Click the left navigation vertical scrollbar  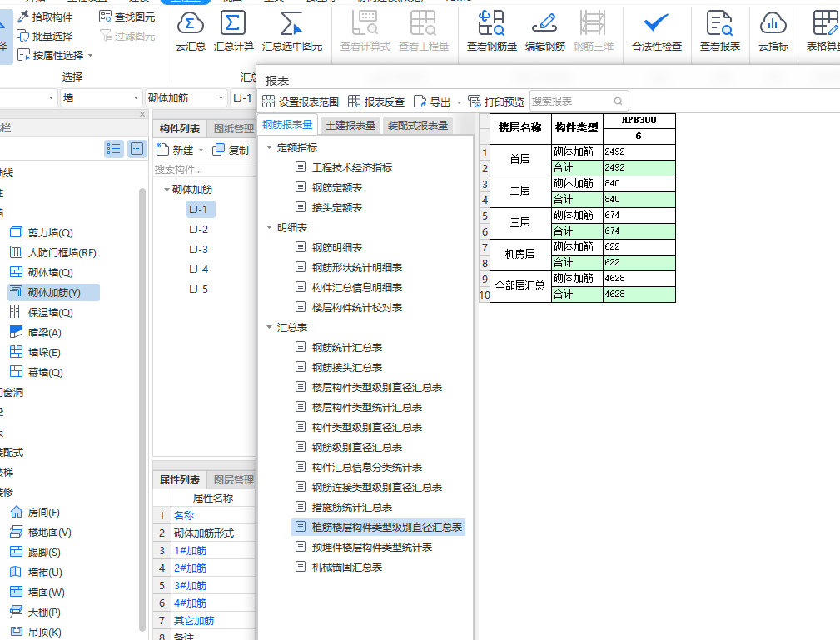pyautogui.click(x=142, y=409)
